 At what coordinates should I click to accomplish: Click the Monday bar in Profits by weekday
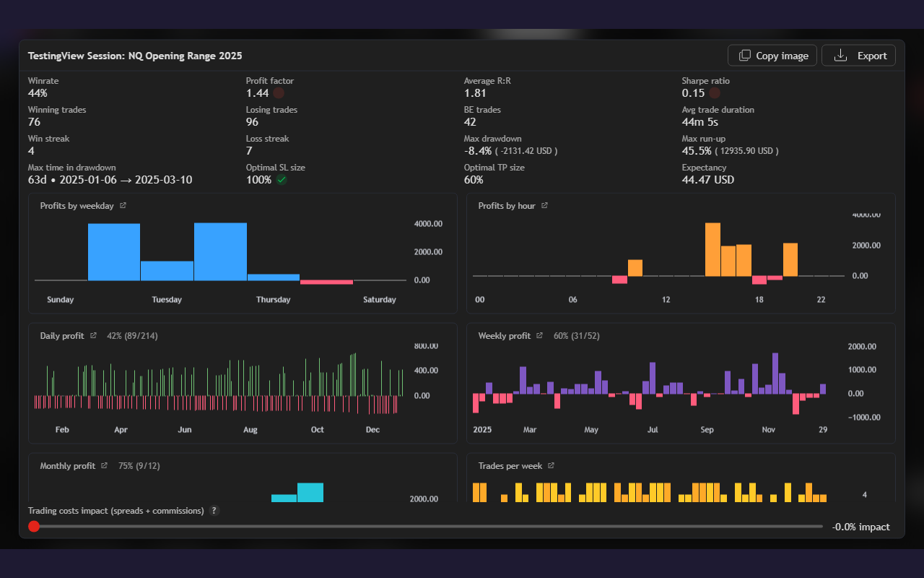pyautogui.click(x=114, y=252)
